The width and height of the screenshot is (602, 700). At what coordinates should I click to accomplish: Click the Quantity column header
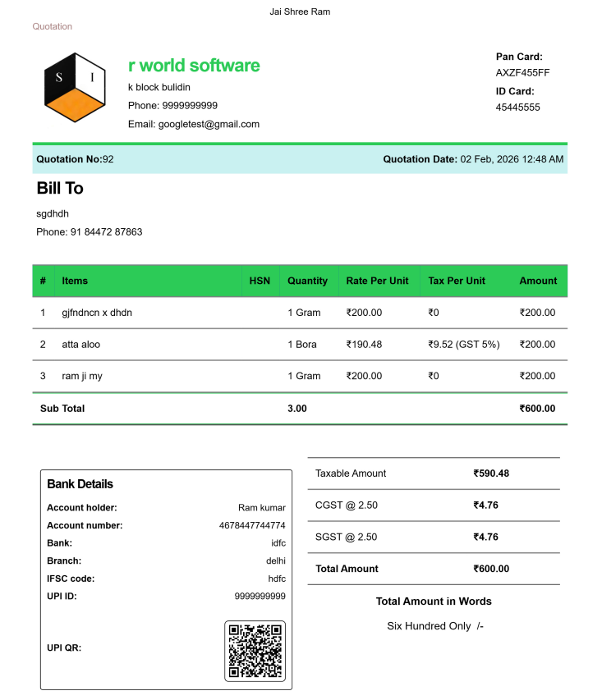click(x=307, y=281)
